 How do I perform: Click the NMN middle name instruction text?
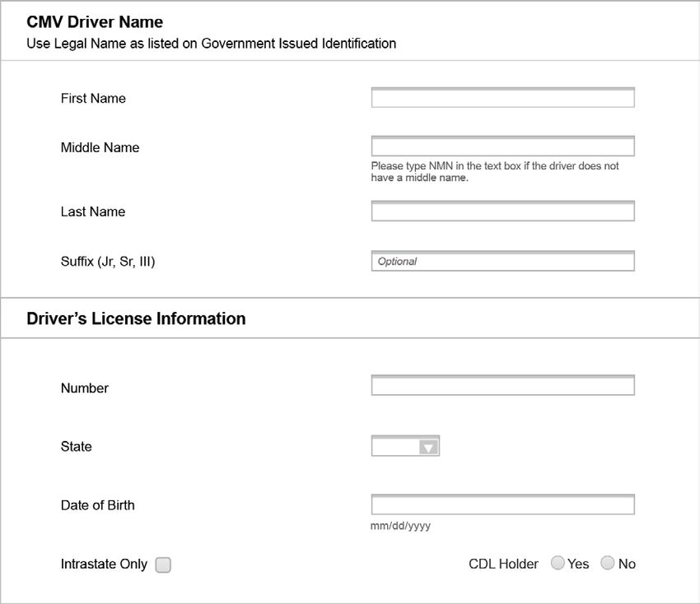(x=495, y=172)
